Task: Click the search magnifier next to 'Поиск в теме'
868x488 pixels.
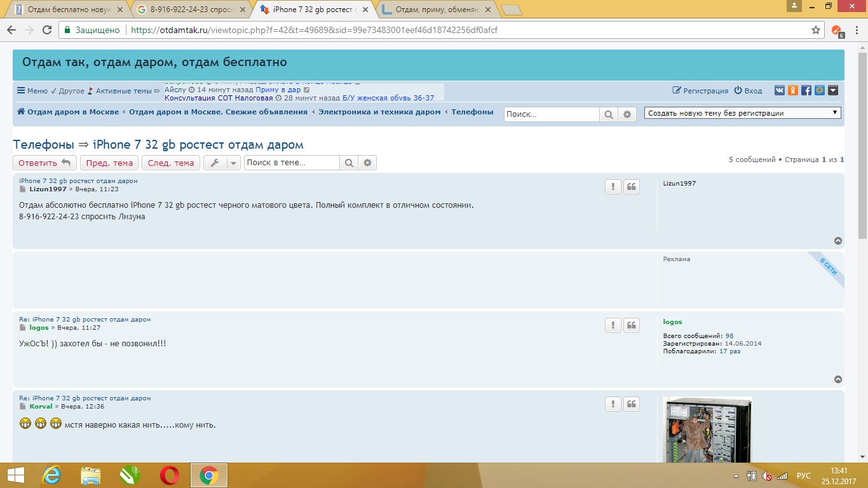Action: click(349, 163)
